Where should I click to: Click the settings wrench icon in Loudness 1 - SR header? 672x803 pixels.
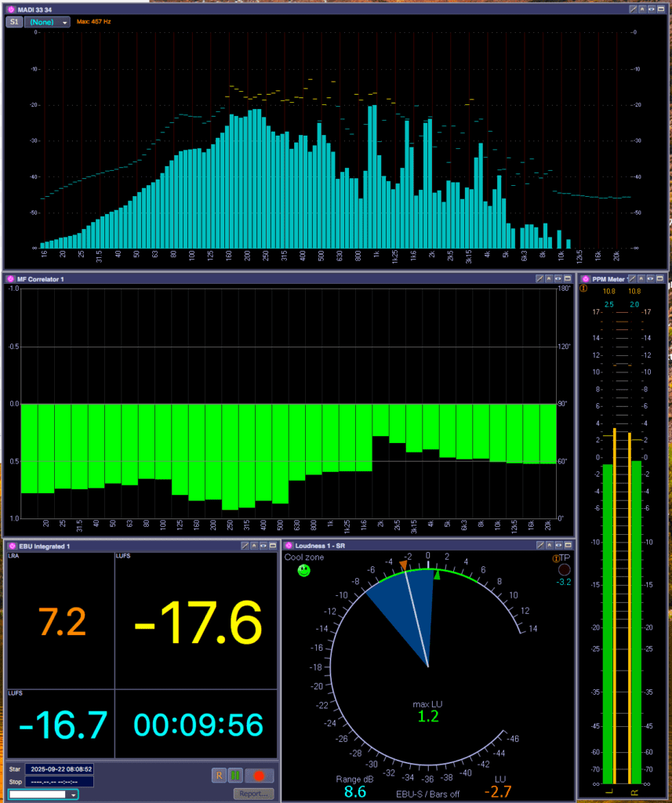click(539, 545)
